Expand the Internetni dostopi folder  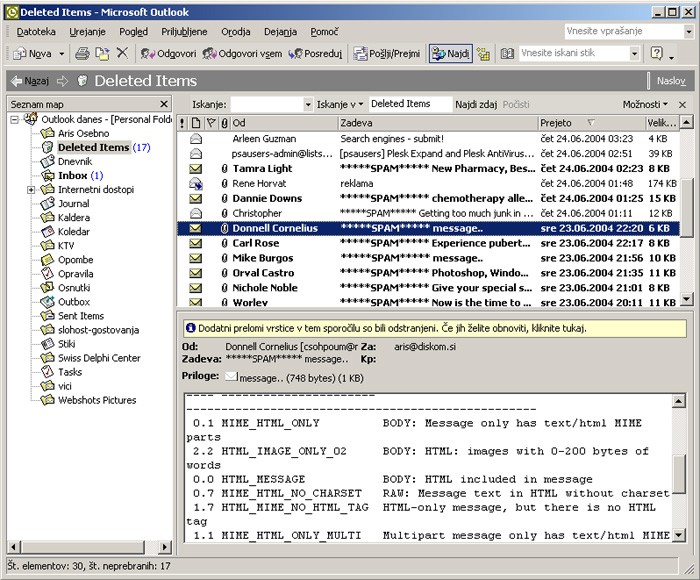pyautogui.click(x=32, y=190)
